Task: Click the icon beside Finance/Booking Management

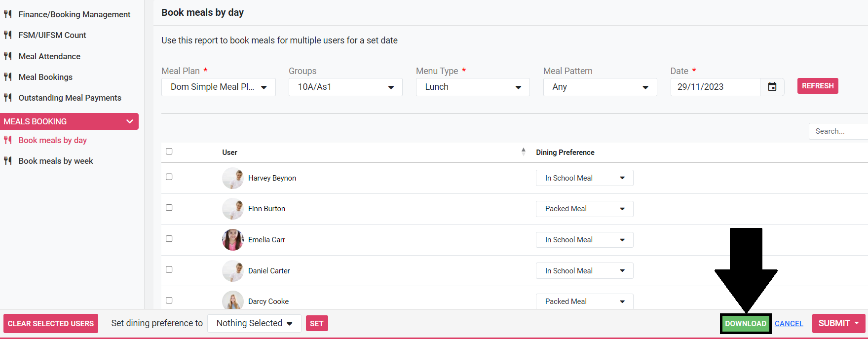Action: 8,14
